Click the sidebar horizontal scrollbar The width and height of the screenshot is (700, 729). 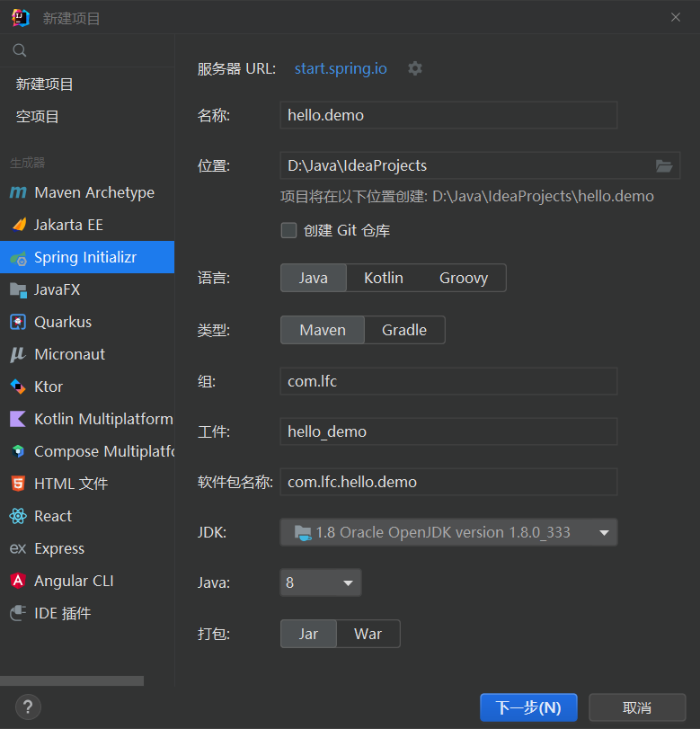72,680
